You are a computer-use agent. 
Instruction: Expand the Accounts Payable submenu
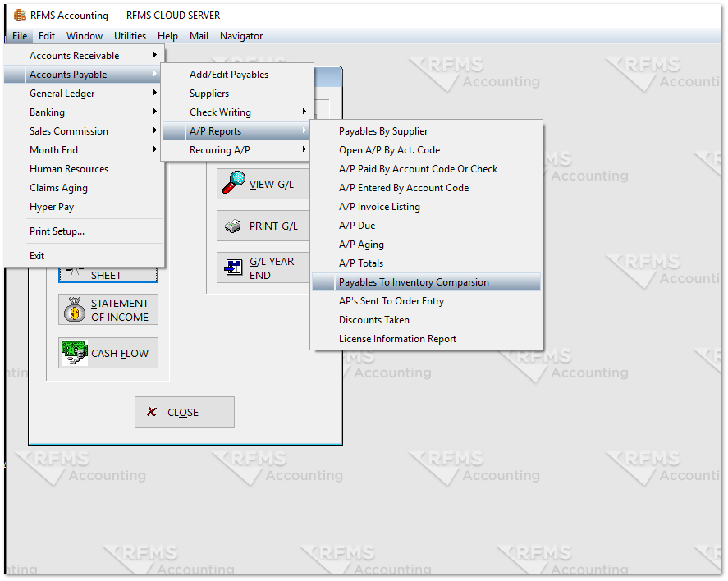coord(84,74)
